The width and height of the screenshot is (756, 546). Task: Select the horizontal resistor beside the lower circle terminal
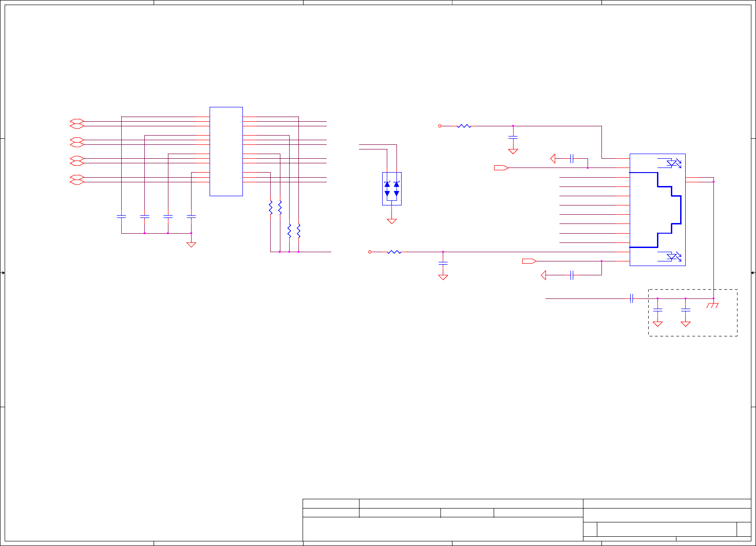click(x=394, y=252)
